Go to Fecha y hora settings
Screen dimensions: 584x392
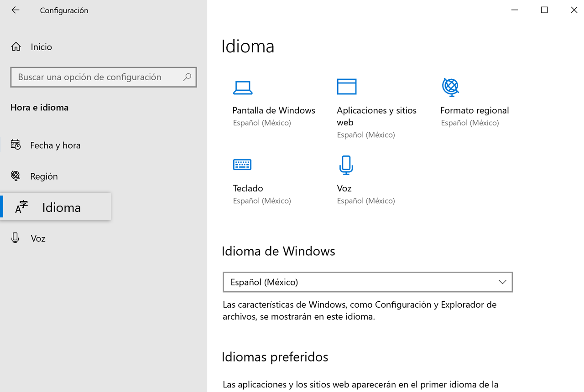tap(55, 145)
